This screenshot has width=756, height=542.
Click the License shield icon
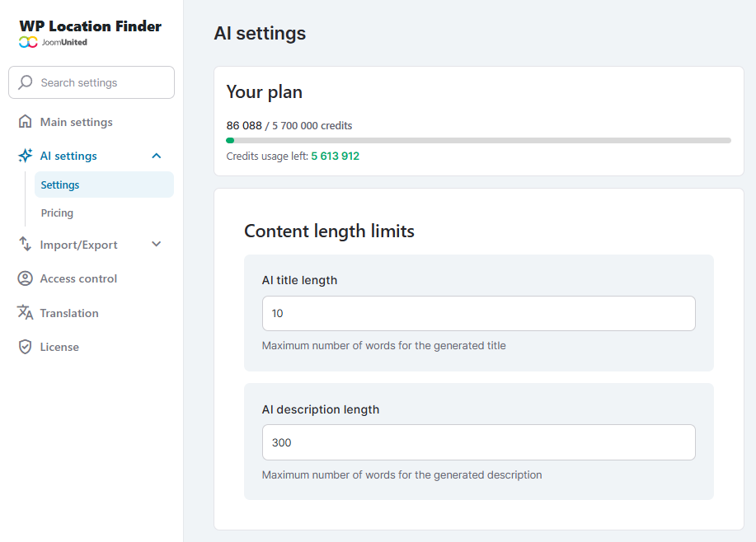pyautogui.click(x=25, y=347)
